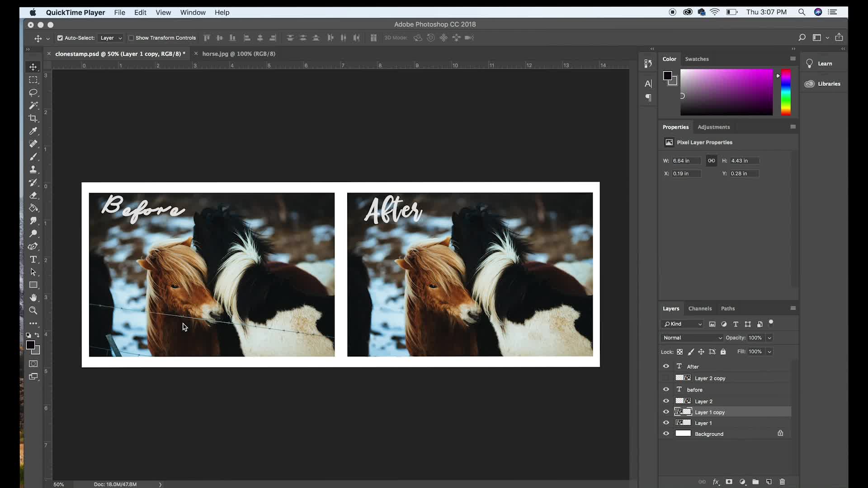The height and width of the screenshot is (488, 868).
Task: Hide the After text layer
Action: (x=666, y=366)
